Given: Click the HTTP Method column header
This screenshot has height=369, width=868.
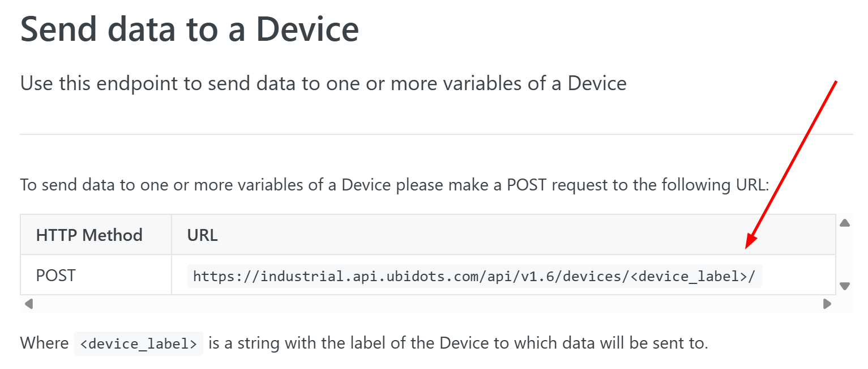Looking at the screenshot, I should [89, 235].
